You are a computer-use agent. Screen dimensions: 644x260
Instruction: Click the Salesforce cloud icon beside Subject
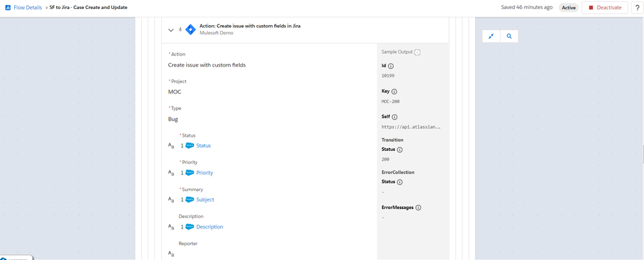tap(190, 199)
